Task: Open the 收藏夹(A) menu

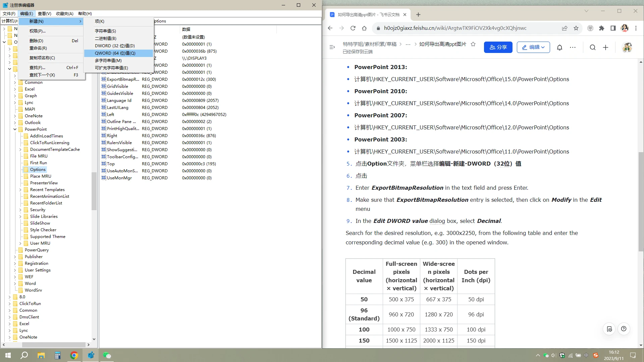Action: tap(64, 14)
